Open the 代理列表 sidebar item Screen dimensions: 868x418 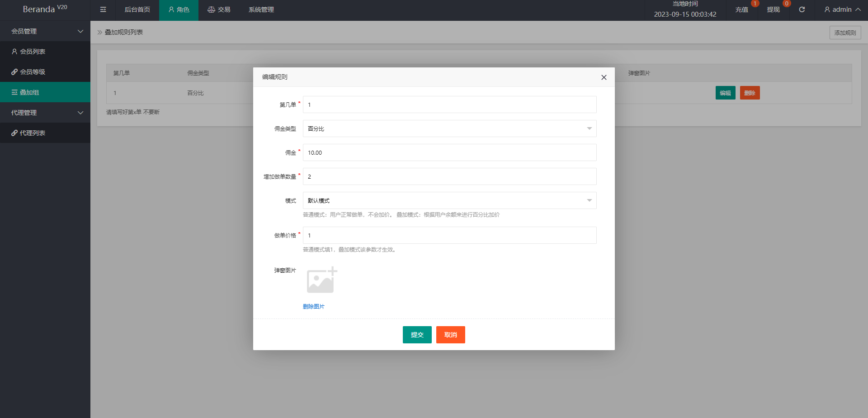point(33,133)
